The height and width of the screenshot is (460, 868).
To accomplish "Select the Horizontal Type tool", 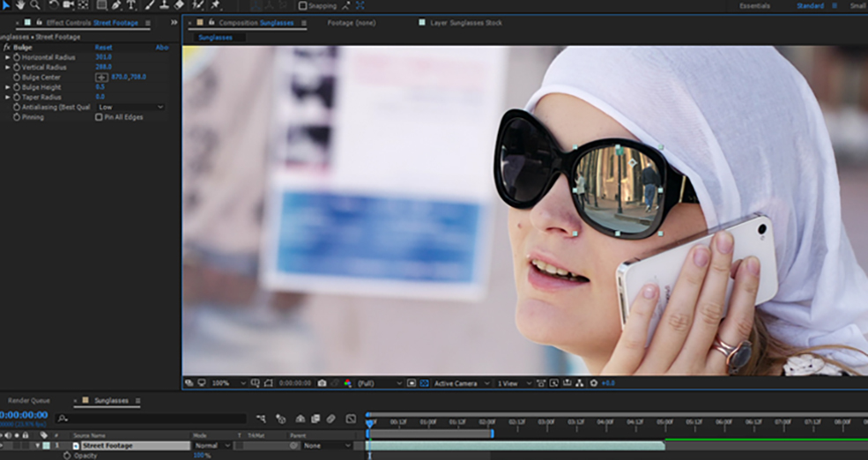I will [x=131, y=5].
